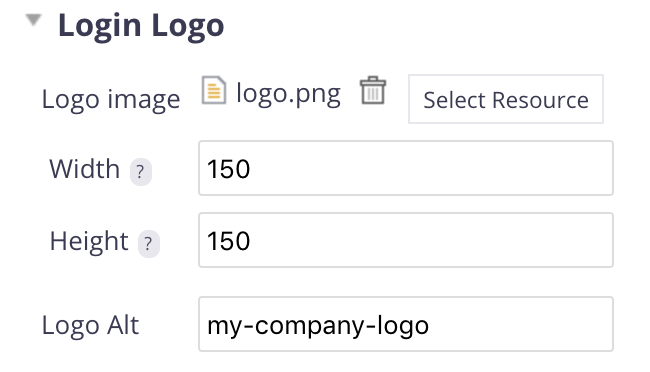Click the Select Resource button
650x372 pixels.
(506, 99)
